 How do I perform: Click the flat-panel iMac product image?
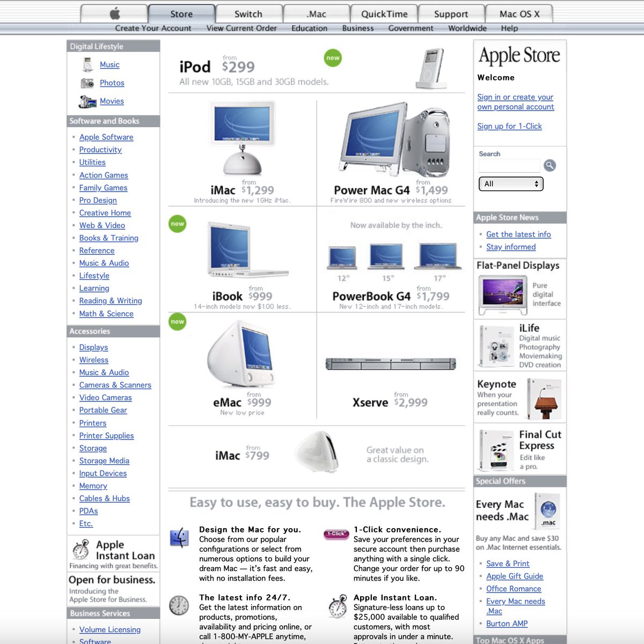point(243,138)
